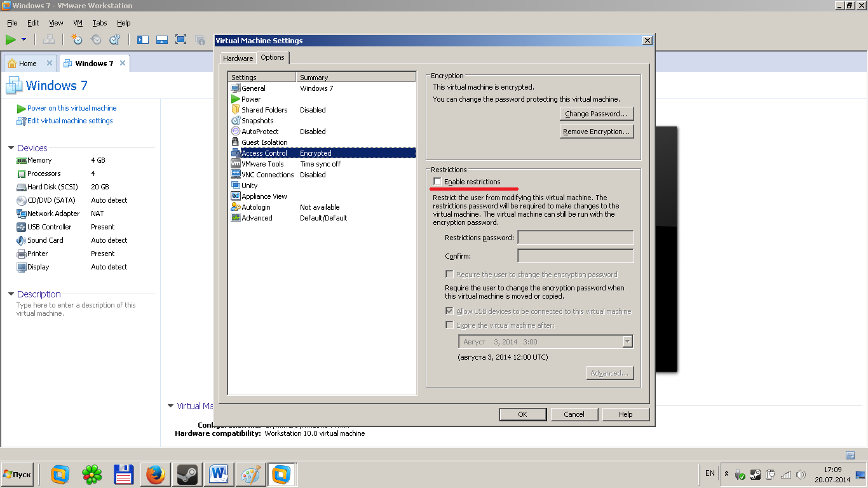Select Printer device row

(x=37, y=254)
